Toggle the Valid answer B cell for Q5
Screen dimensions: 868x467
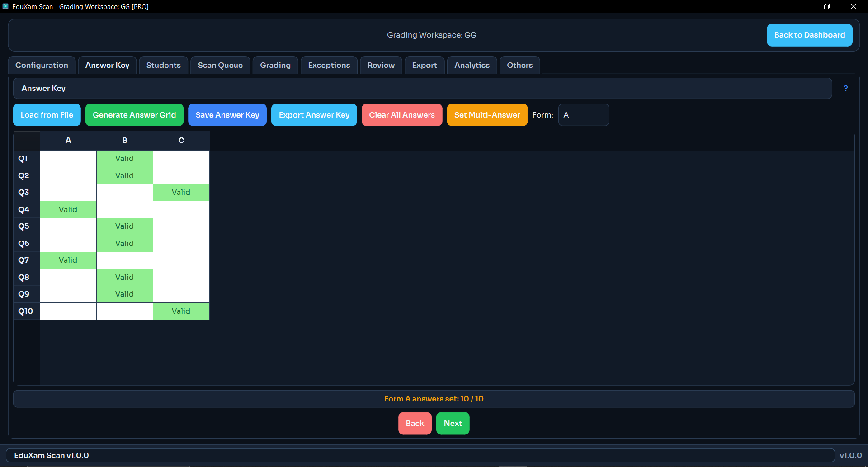[x=124, y=226]
